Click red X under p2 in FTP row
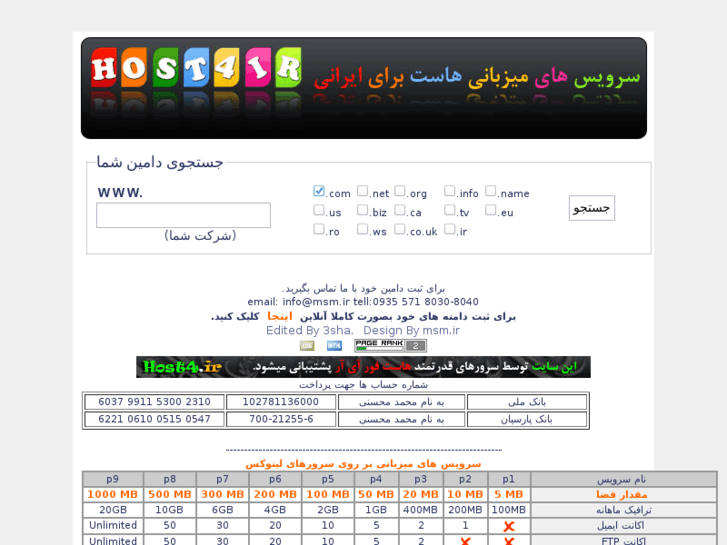The image size is (727, 545). 465,541
